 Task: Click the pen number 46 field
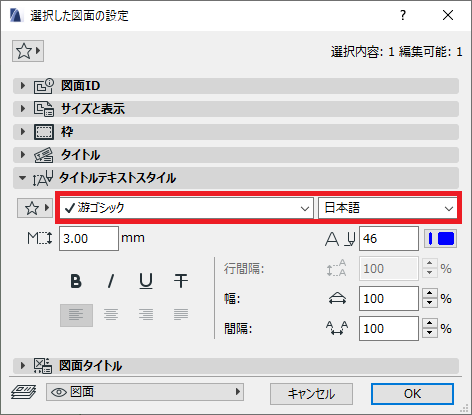(389, 238)
